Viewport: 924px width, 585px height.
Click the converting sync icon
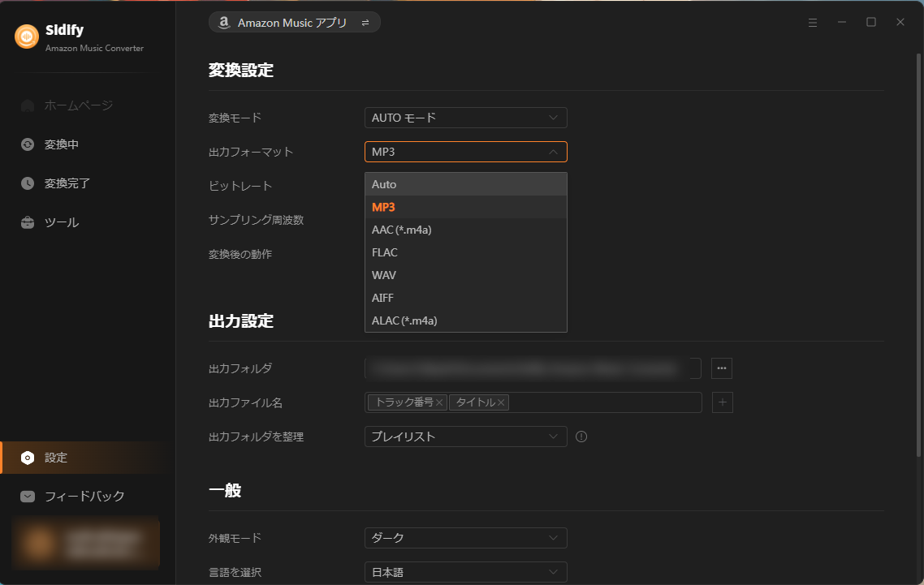[28, 144]
